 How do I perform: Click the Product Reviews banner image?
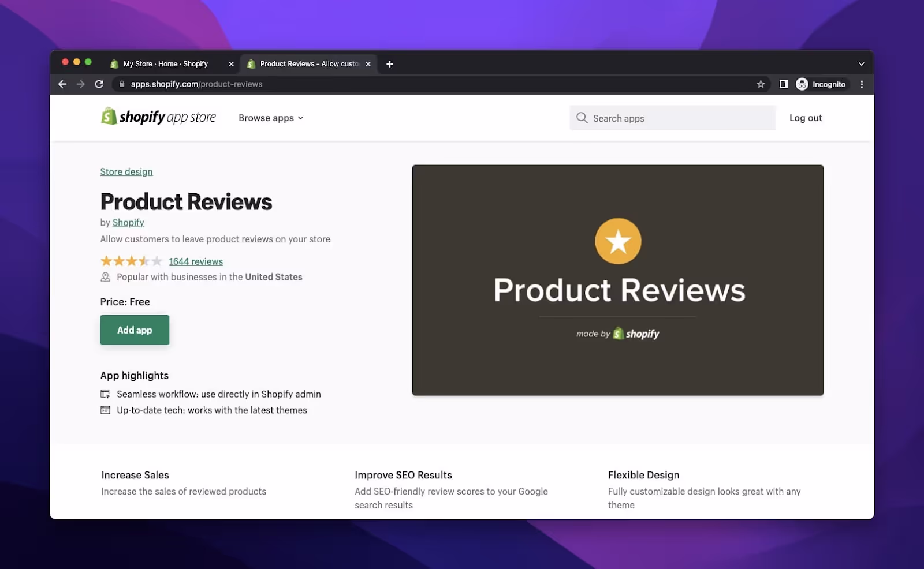click(x=618, y=280)
